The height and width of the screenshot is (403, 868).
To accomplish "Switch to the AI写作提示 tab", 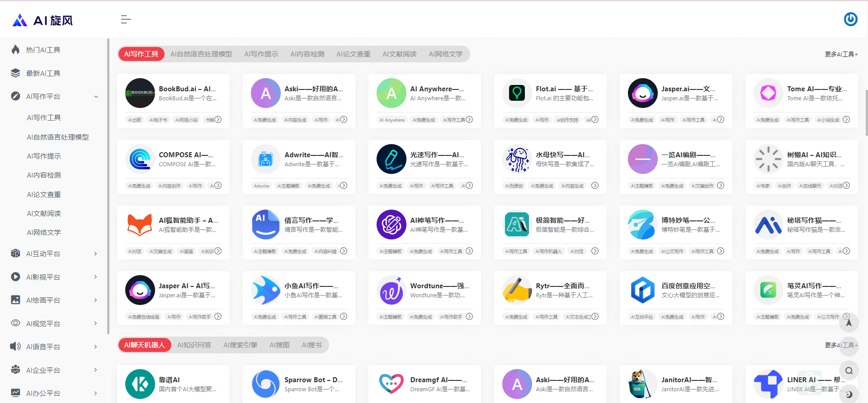I will click(261, 54).
